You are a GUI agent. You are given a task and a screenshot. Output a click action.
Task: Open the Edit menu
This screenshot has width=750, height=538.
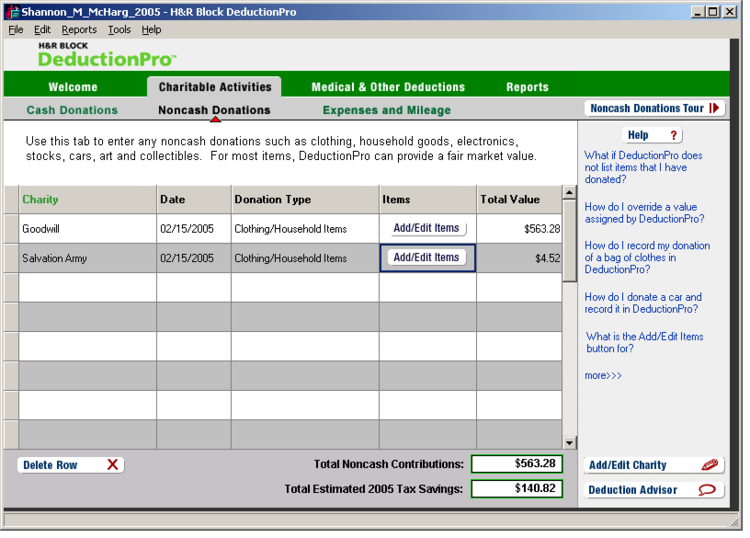tap(42, 30)
